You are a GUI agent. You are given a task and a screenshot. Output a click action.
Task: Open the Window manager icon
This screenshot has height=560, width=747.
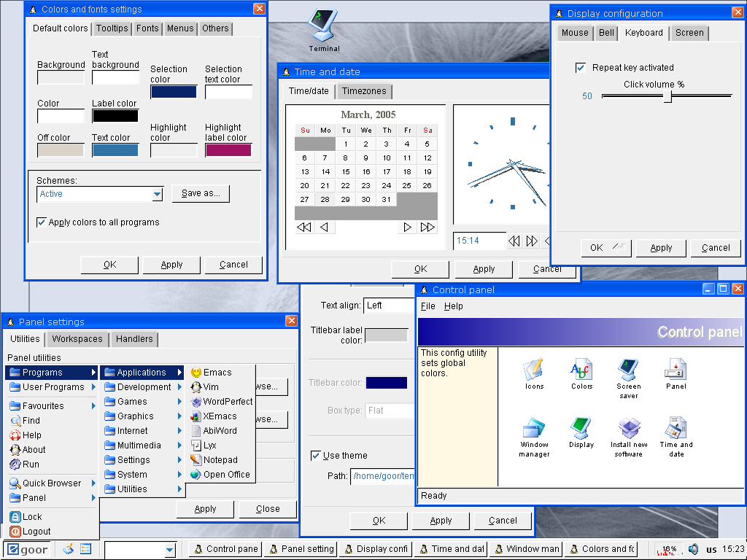(534, 428)
